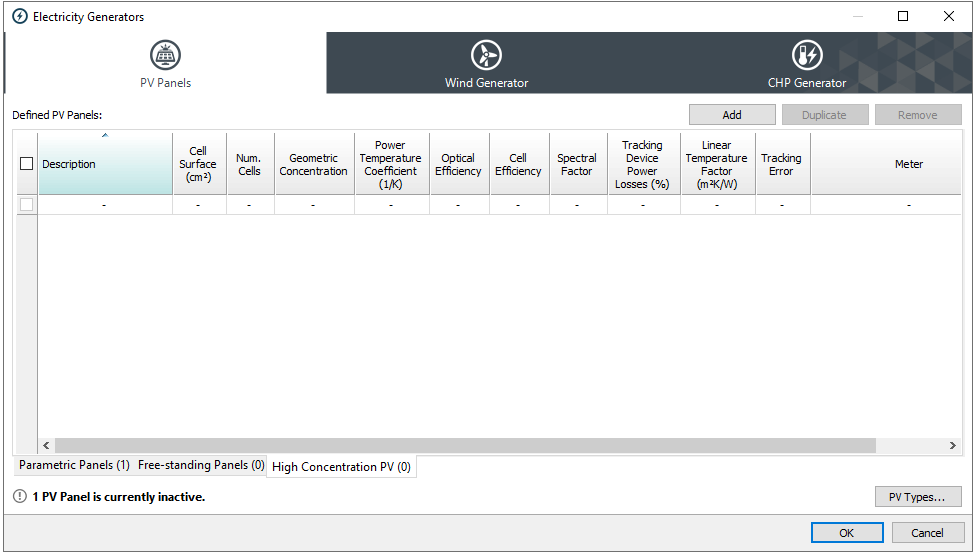Click the Cancel button
This screenshot has width=978, height=557.
[929, 533]
